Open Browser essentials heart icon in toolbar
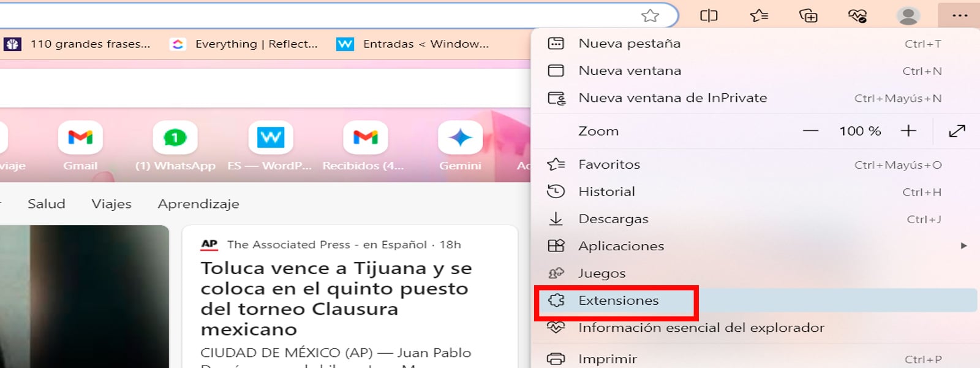 coord(858,15)
